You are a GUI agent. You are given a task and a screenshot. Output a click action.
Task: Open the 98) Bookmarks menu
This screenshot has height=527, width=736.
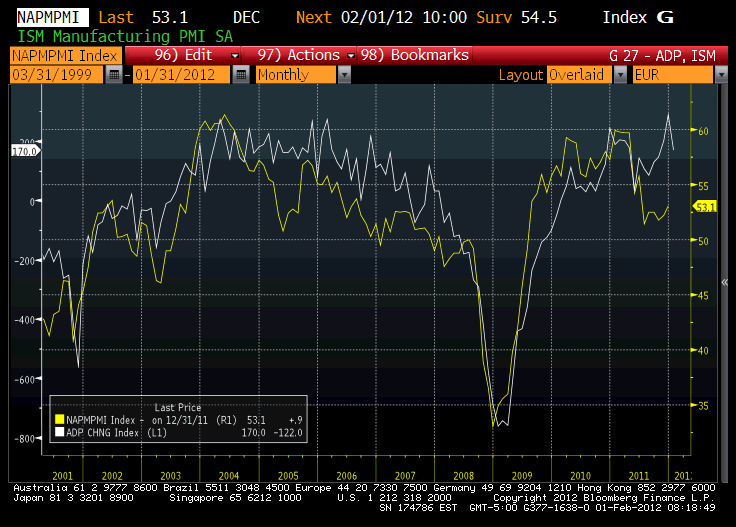[x=414, y=55]
